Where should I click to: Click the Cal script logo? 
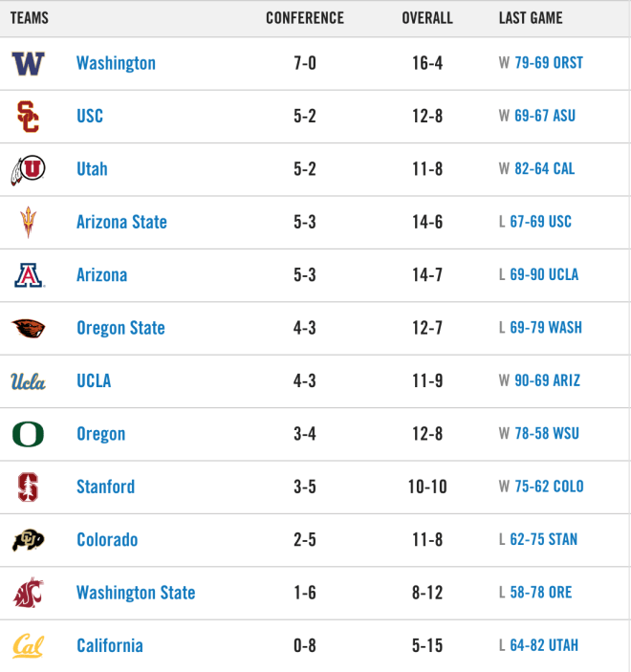pos(28,646)
